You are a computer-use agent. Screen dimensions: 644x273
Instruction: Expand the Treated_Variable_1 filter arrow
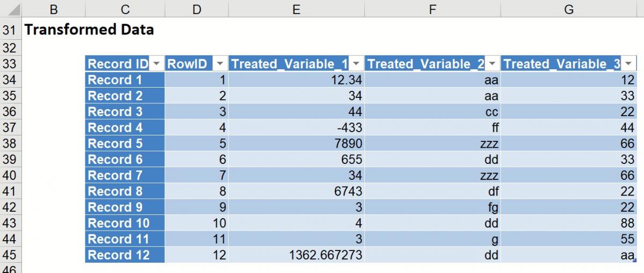(x=356, y=64)
